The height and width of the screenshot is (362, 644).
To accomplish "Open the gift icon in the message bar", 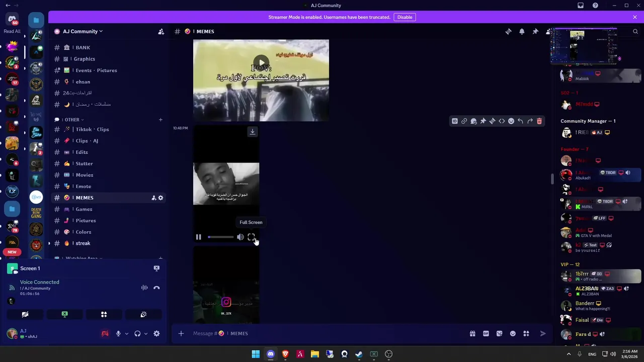I will tap(472, 333).
